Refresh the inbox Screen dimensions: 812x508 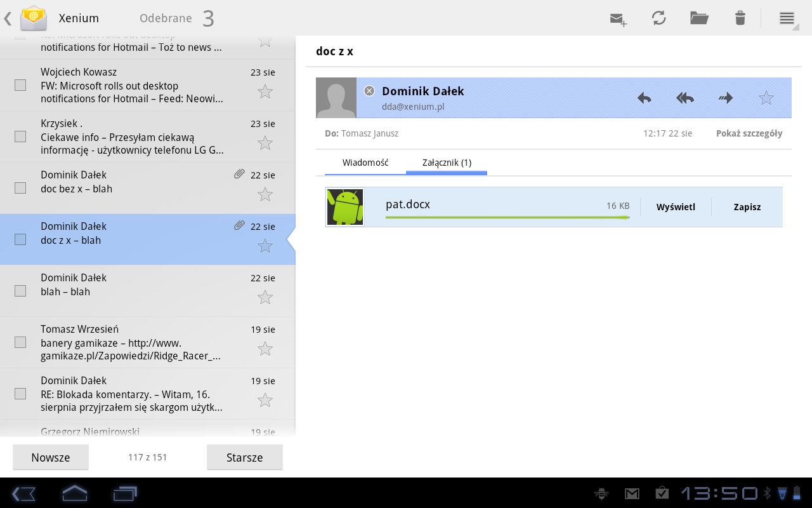coord(659,18)
